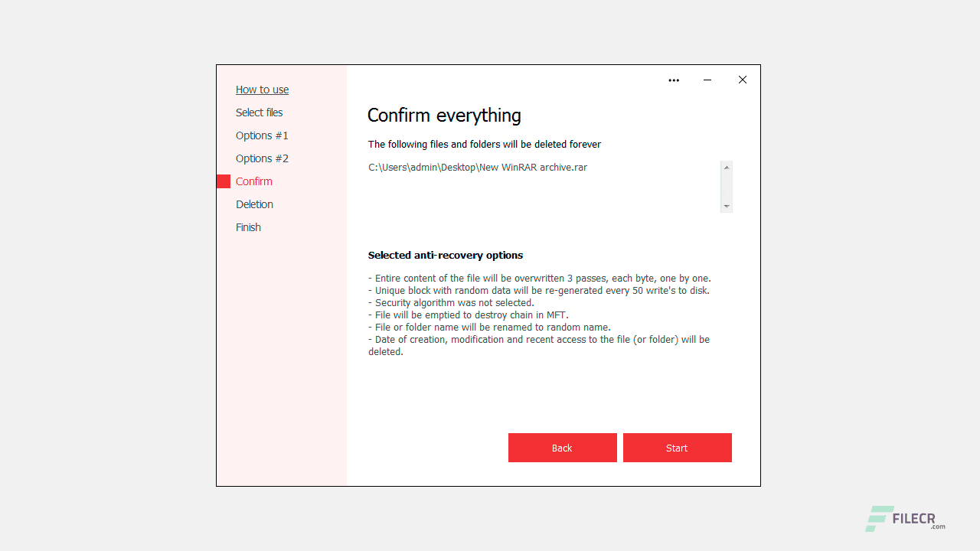Click Back to return to previous step
Viewport: 980px width, 551px height.
[x=562, y=448]
